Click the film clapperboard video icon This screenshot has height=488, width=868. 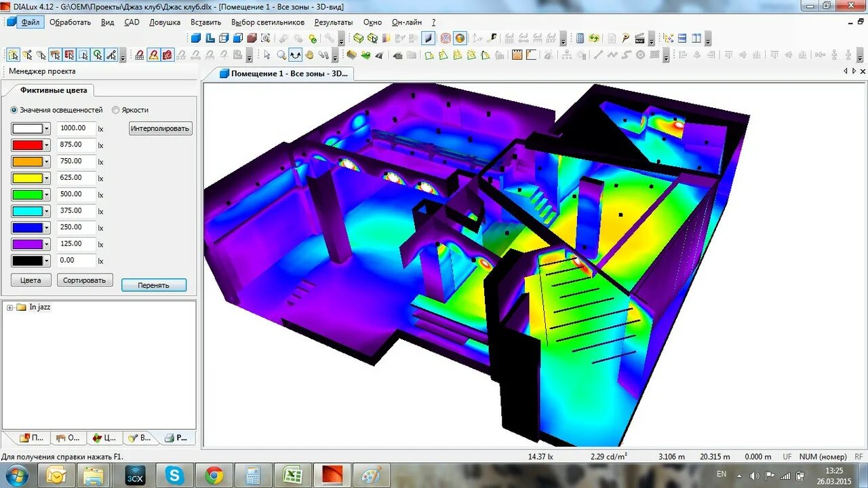click(x=639, y=38)
